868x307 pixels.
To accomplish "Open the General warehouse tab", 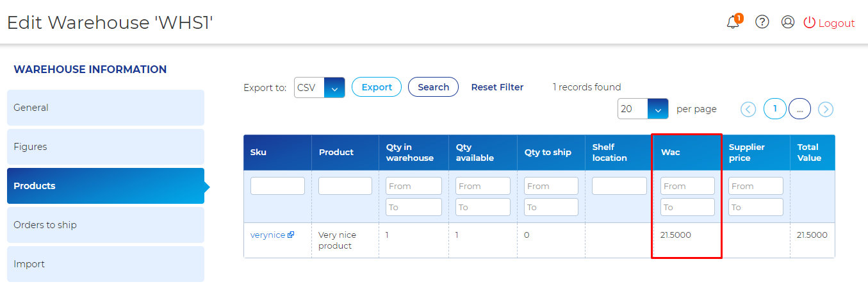I will [106, 108].
